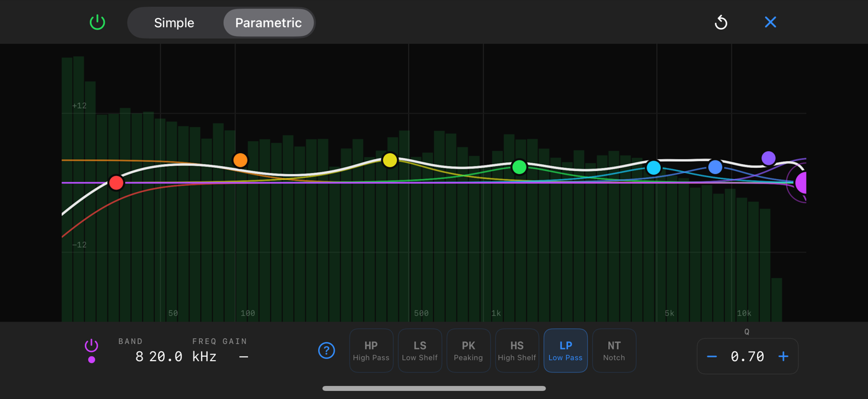Select the Parametric tab
The width and height of the screenshot is (868, 399).
(x=268, y=23)
